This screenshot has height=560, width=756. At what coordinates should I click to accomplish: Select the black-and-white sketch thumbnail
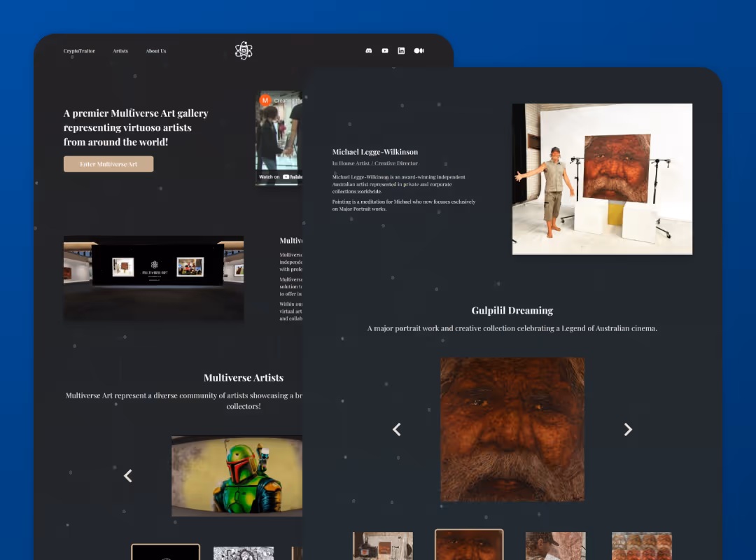click(244, 553)
